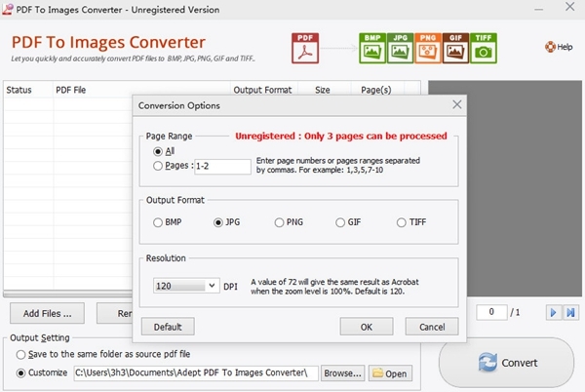Click the Output Format column header
The image size is (585, 392).
(x=264, y=90)
